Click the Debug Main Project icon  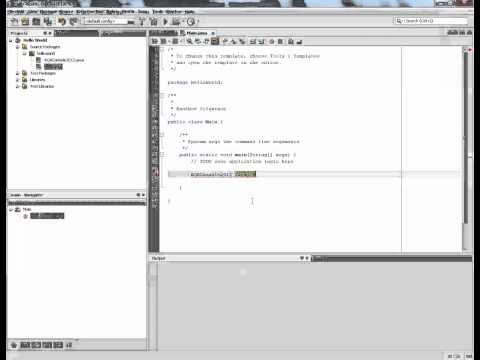(176, 22)
